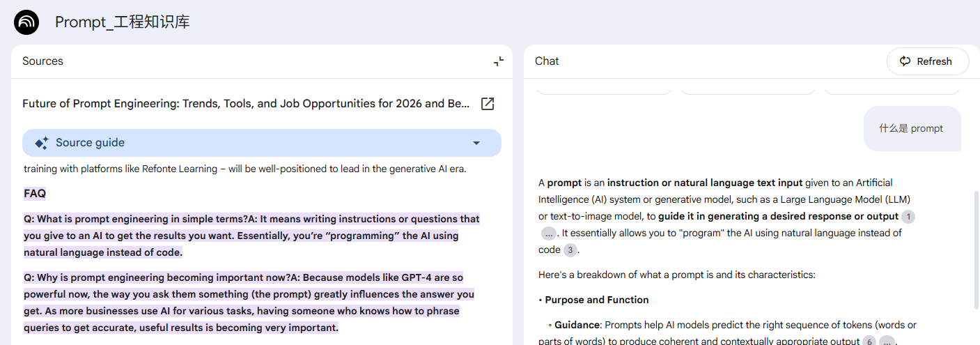Click the highlighted FAQ heading
The width and height of the screenshot is (980, 345).
pyautogui.click(x=35, y=194)
